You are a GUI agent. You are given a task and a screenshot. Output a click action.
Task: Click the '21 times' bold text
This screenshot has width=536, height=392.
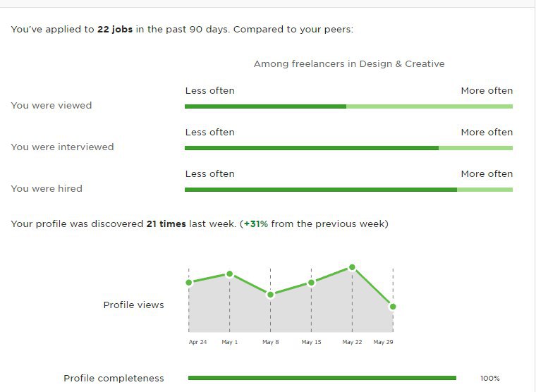tap(166, 224)
